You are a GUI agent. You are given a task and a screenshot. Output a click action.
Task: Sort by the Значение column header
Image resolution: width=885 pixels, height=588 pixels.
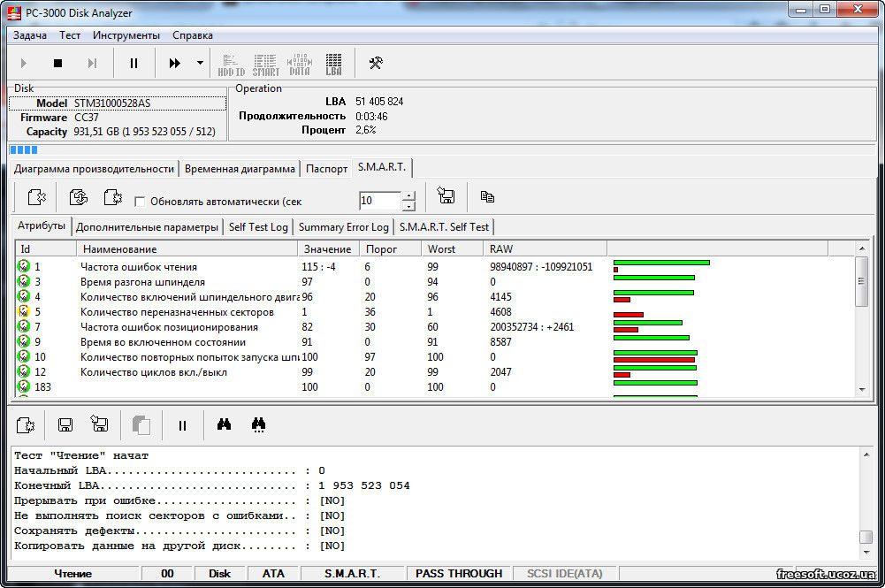click(329, 248)
